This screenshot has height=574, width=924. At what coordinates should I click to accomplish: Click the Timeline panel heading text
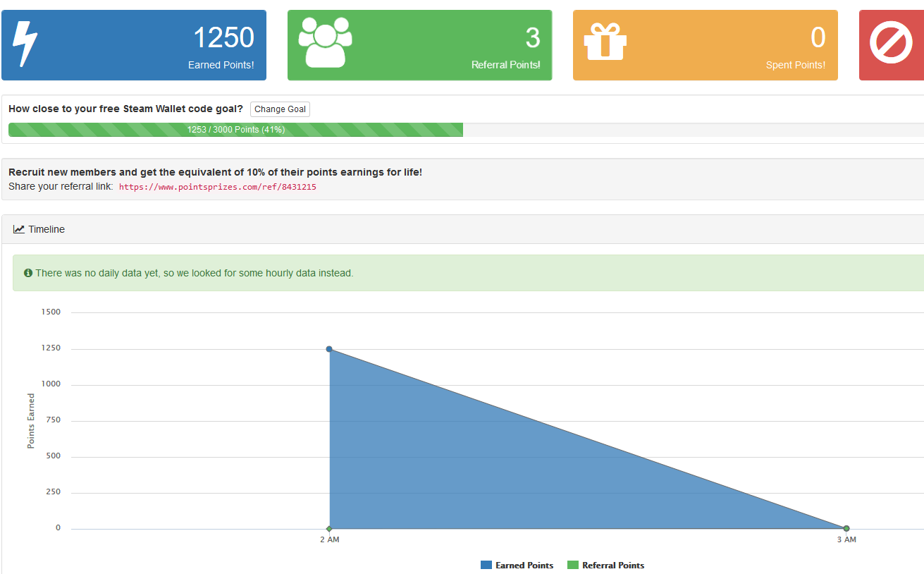47,229
